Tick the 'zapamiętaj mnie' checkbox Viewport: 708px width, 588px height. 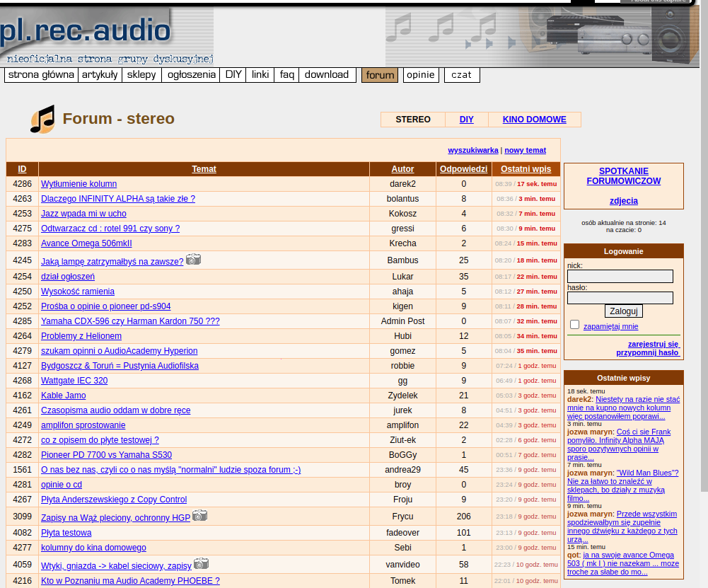575,325
